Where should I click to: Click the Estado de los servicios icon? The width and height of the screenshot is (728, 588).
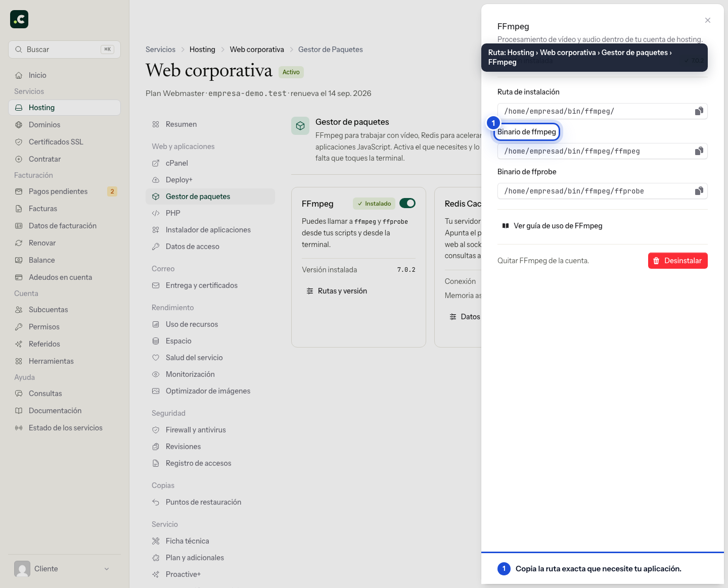19,428
